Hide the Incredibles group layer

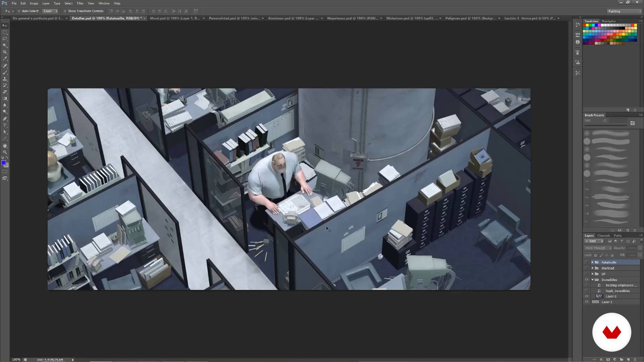point(587,280)
